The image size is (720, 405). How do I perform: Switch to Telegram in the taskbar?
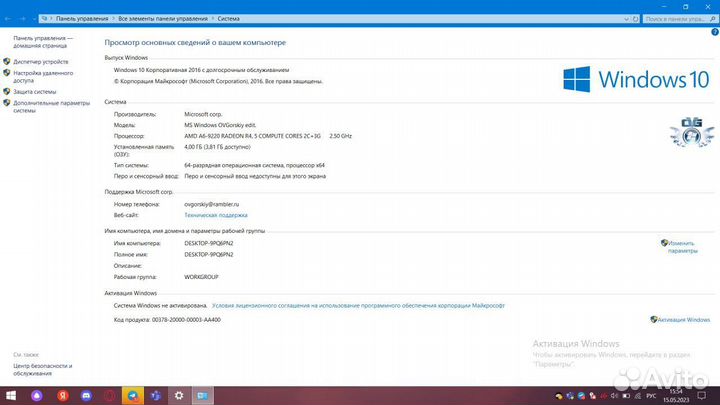[x=133, y=395]
